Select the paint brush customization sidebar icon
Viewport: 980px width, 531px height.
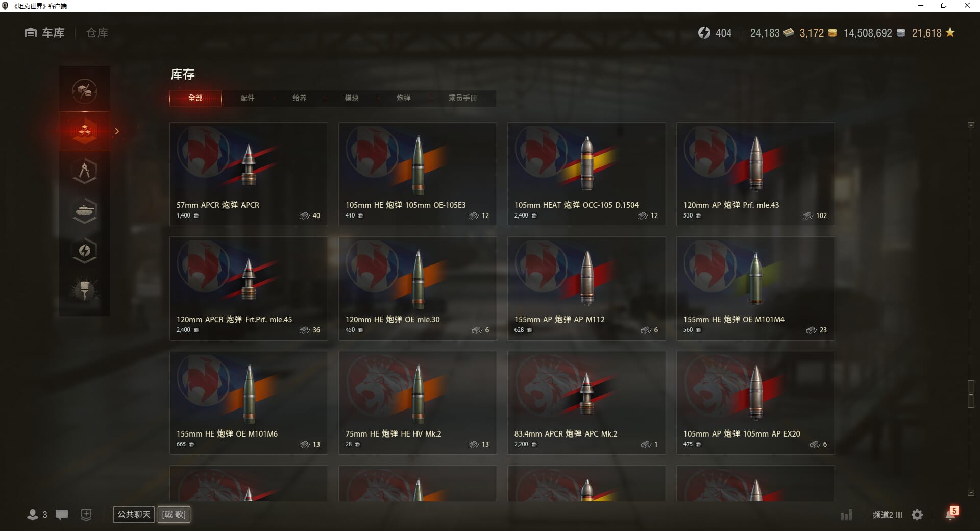click(x=85, y=291)
